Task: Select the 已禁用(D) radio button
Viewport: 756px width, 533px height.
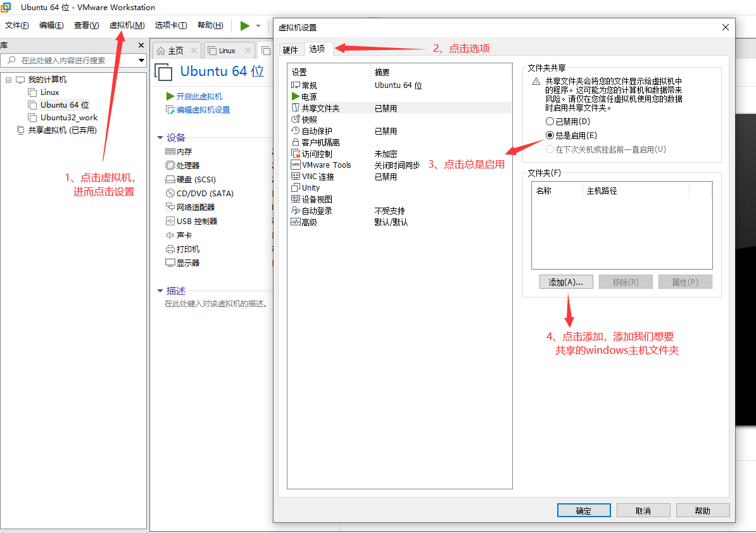Action: [x=550, y=122]
